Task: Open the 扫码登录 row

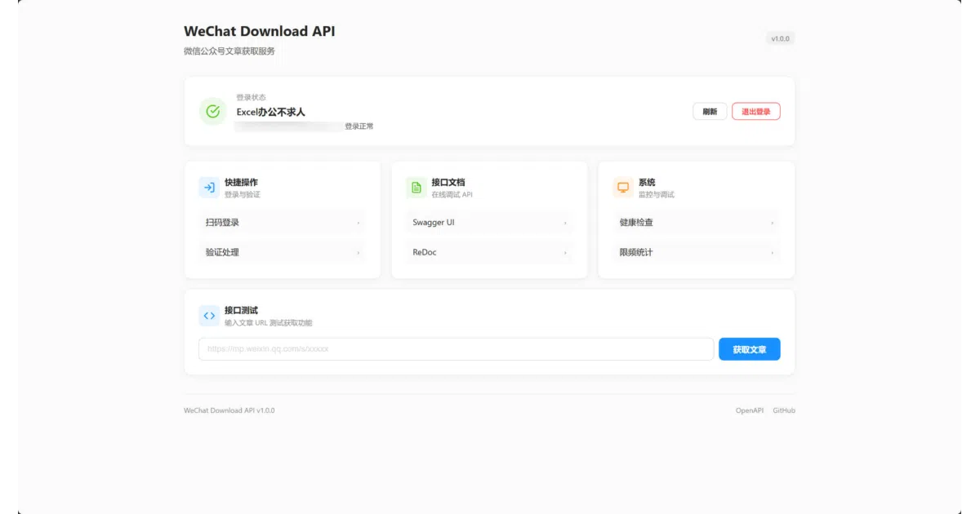Action: point(283,222)
